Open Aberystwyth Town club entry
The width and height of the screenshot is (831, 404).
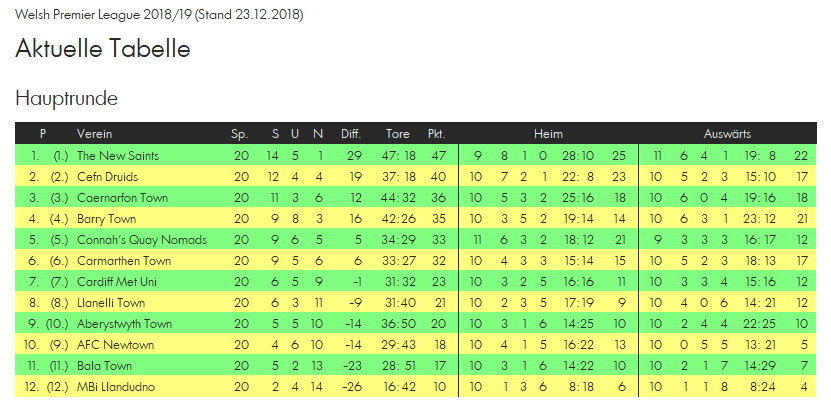pos(125,324)
